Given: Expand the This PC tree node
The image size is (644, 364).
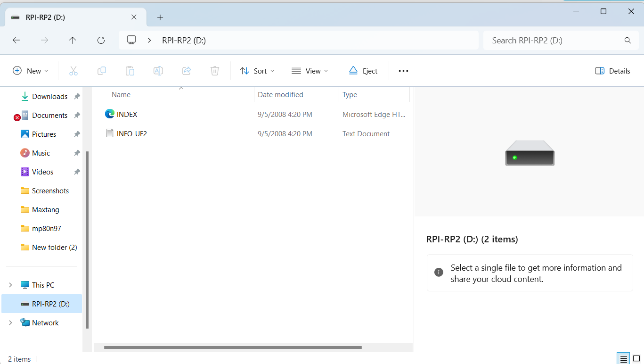Looking at the screenshot, I should click(x=11, y=285).
